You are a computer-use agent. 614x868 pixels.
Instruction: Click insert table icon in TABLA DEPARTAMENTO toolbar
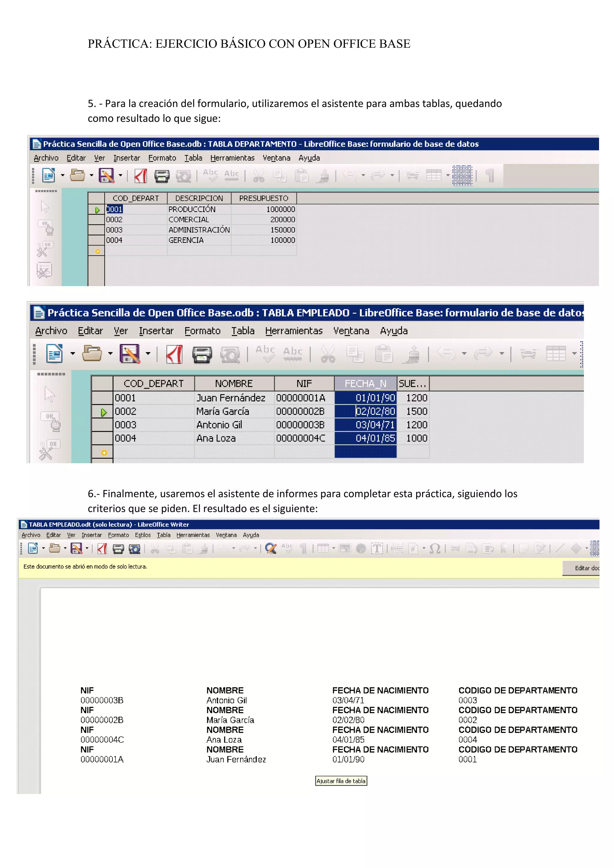click(434, 175)
